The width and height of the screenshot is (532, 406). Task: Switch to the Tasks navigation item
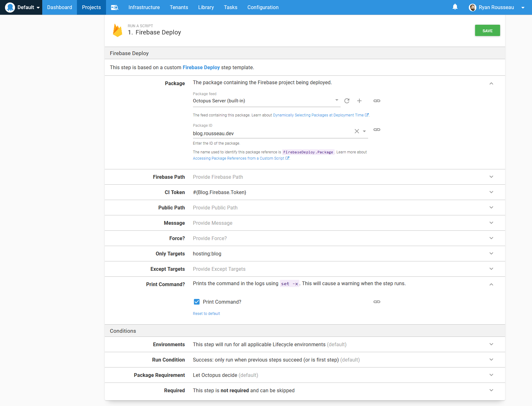[x=230, y=7]
